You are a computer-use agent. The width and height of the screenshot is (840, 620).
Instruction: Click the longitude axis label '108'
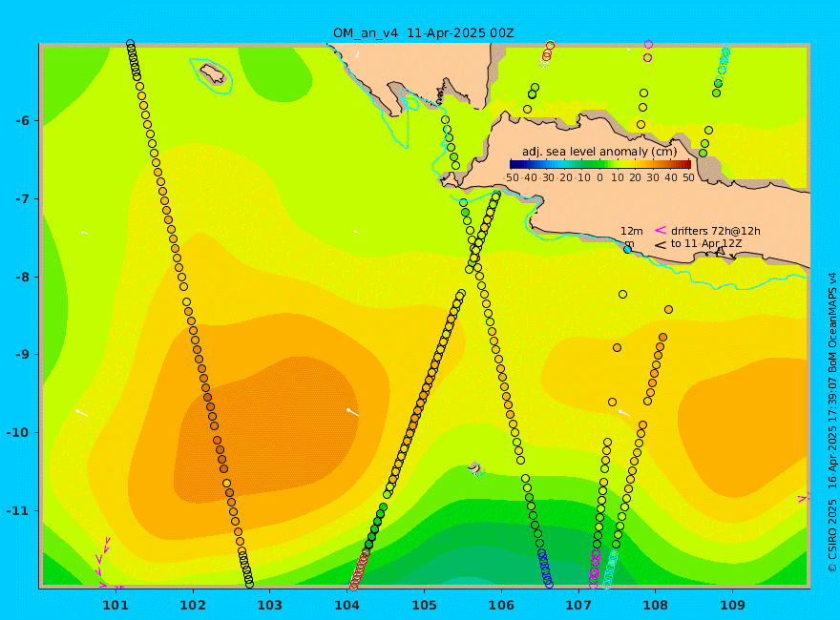pyautogui.click(x=655, y=605)
